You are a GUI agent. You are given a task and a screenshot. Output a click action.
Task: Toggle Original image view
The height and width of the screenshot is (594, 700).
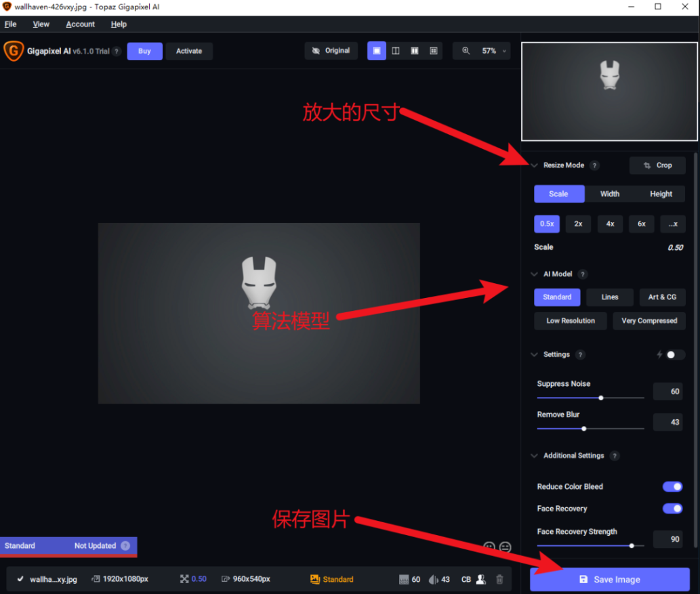(x=331, y=51)
